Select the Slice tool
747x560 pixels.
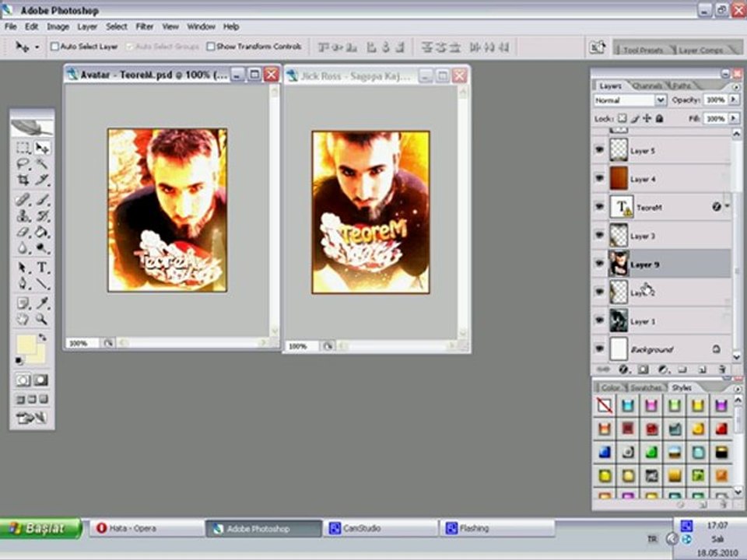42,180
